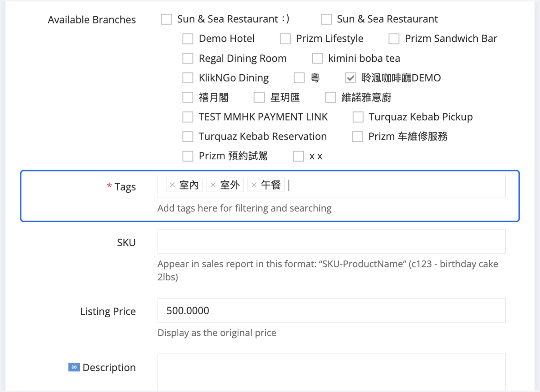
Task: Check the Sun & Sea Restaurant branch without smiley
Action: [x=326, y=19]
